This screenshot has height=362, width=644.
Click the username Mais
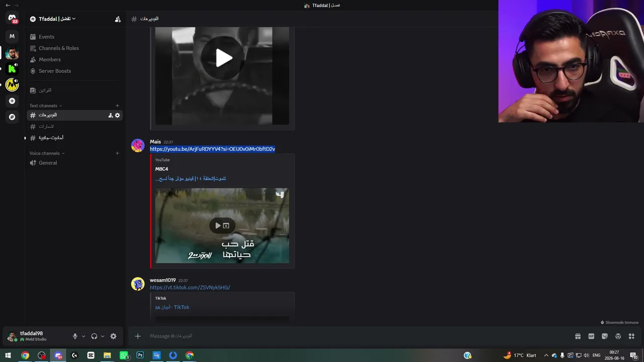pos(155,142)
